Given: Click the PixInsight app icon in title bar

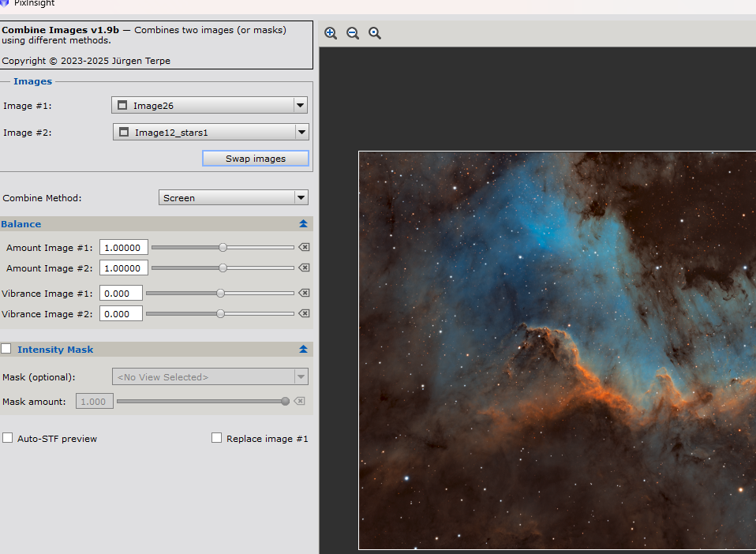Looking at the screenshot, I should point(4,3).
